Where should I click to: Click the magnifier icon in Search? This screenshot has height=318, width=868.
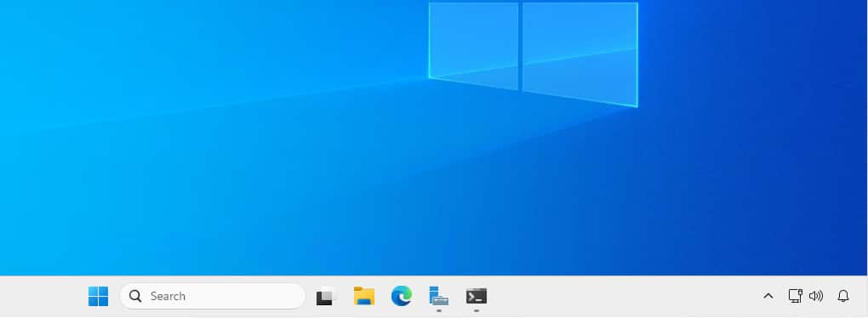[135, 296]
